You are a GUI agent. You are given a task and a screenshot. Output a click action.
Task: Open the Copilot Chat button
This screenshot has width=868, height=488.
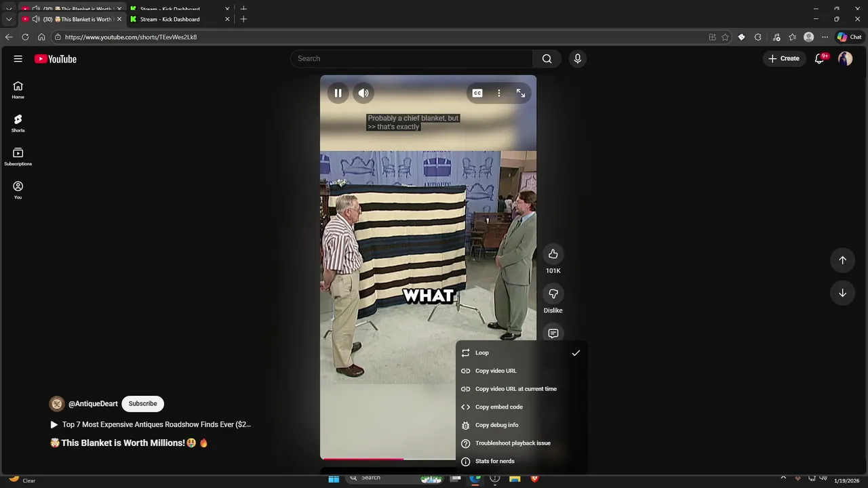click(x=849, y=37)
